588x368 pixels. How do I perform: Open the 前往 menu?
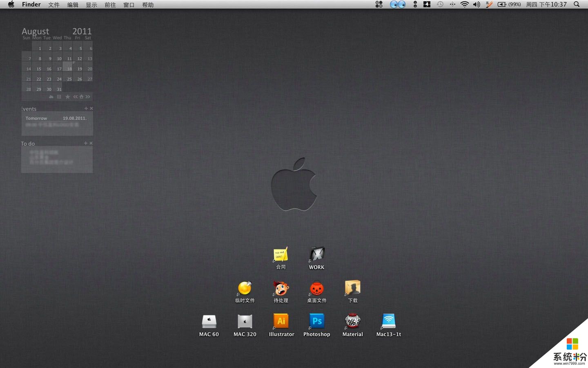click(110, 5)
